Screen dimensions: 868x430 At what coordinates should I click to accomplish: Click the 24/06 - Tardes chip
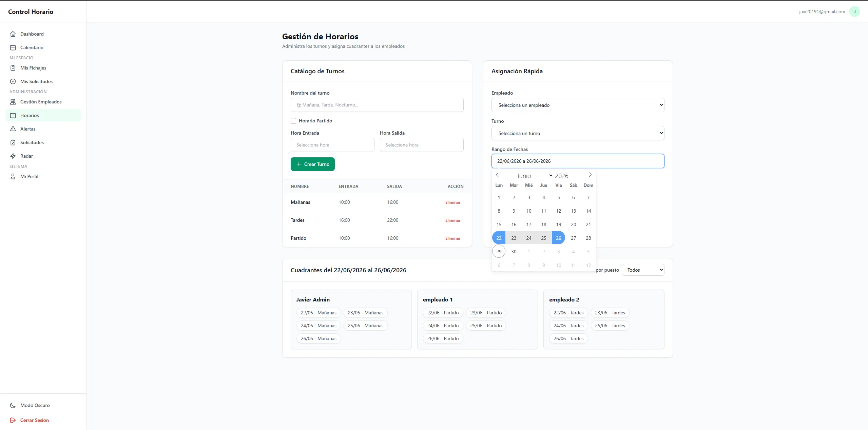click(568, 326)
